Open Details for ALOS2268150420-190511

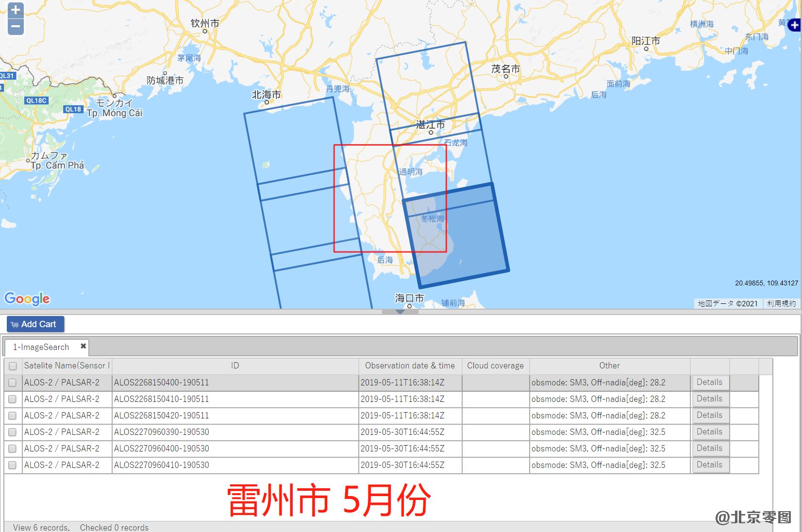pyautogui.click(x=710, y=416)
